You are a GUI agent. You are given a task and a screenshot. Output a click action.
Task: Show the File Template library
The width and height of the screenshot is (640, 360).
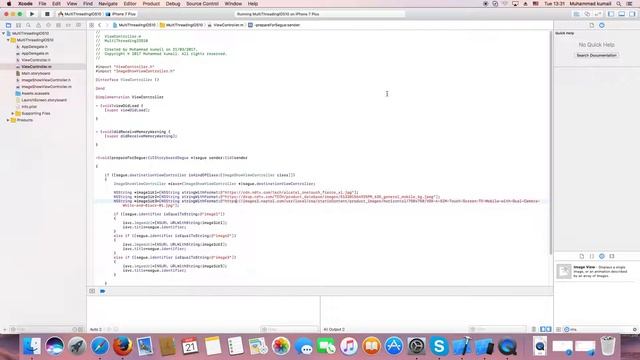(582, 256)
